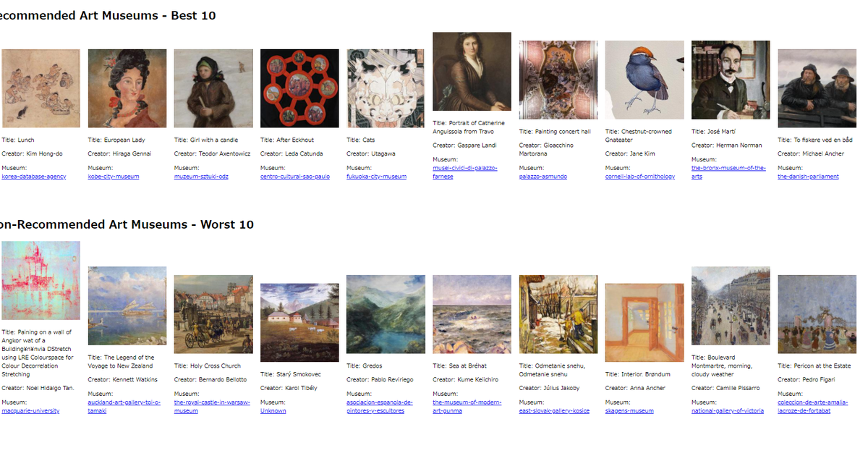This screenshot has height=456, width=868.
Task: Select the European Lady portrait thumbnail
Action: pyautogui.click(x=127, y=88)
